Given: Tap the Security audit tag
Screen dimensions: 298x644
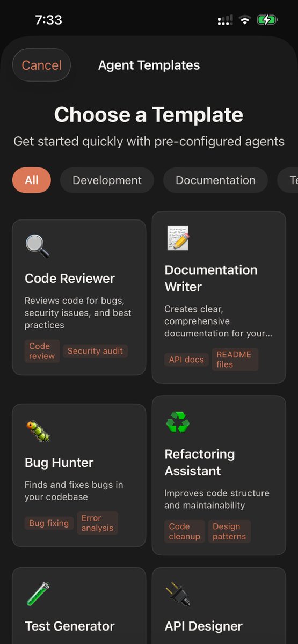Looking at the screenshot, I should click(x=95, y=351).
